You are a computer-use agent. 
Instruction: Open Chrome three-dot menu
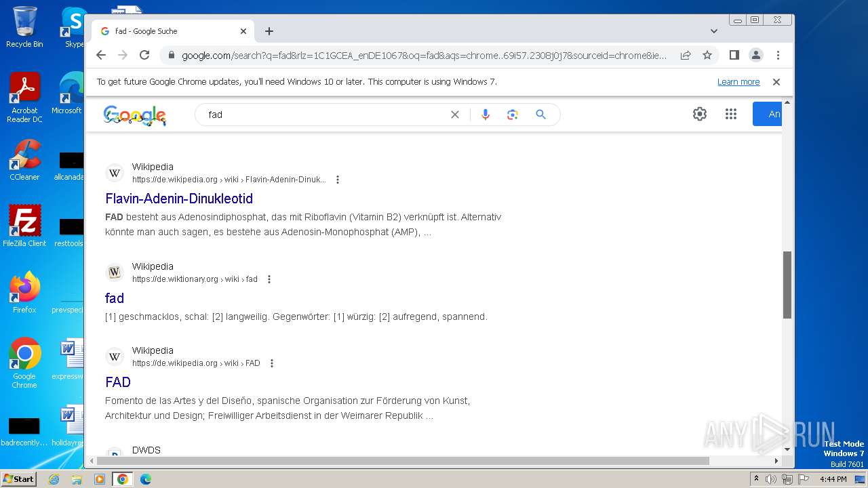click(778, 55)
